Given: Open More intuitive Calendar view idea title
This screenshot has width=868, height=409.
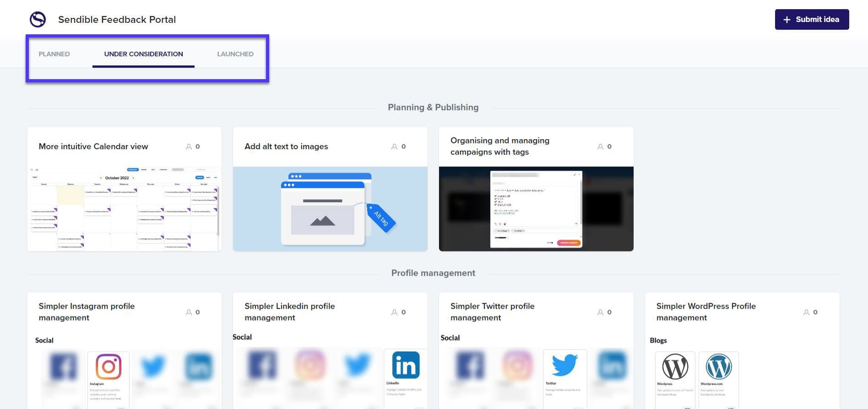Looking at the screenshot, I should coord(93,146).
